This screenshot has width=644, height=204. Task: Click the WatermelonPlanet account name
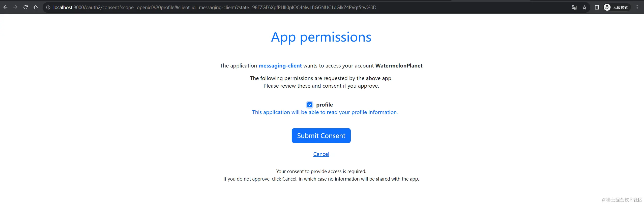(399, 65)
